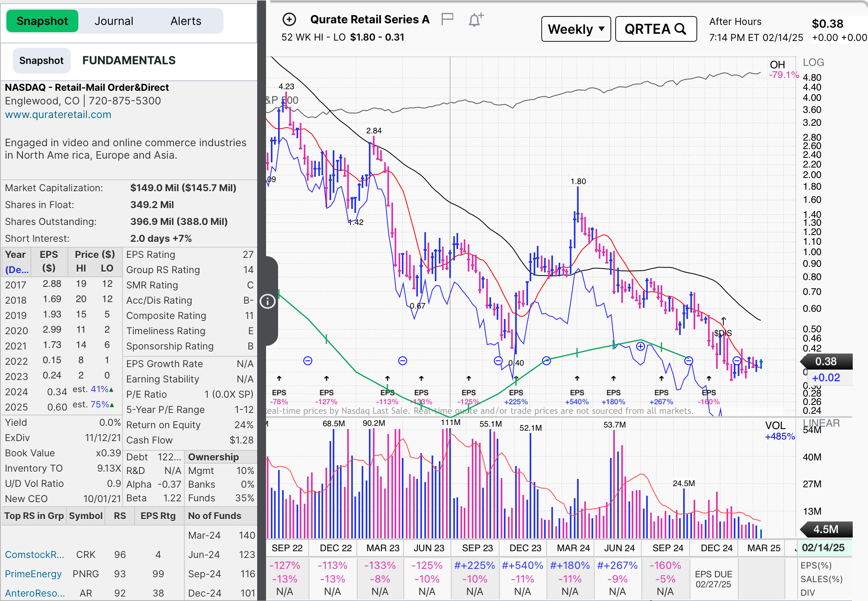Switch to the Snapshot sub-view pill

(x=41, y=61)
